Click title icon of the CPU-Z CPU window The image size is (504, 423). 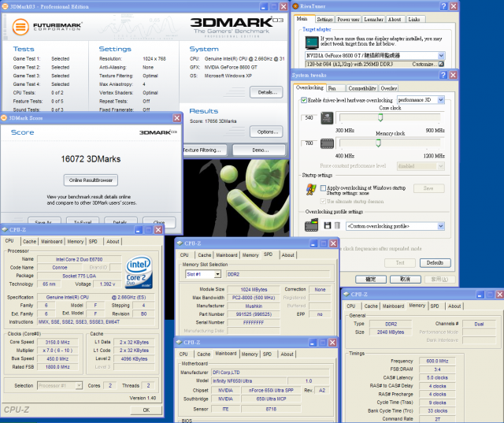coord(5,229)
